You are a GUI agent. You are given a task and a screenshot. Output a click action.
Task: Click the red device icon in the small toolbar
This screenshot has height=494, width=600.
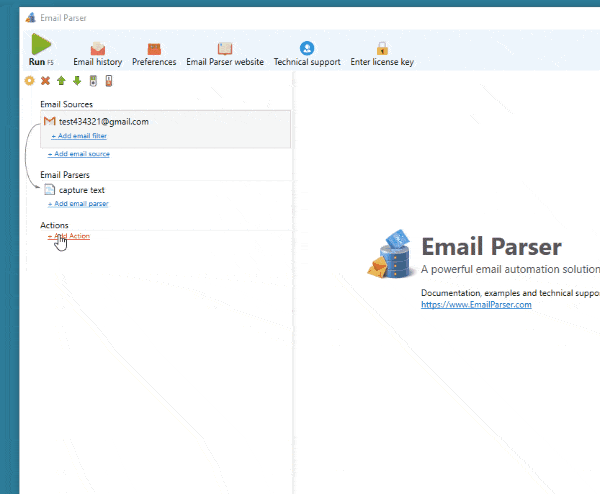(x=109, y=81)
